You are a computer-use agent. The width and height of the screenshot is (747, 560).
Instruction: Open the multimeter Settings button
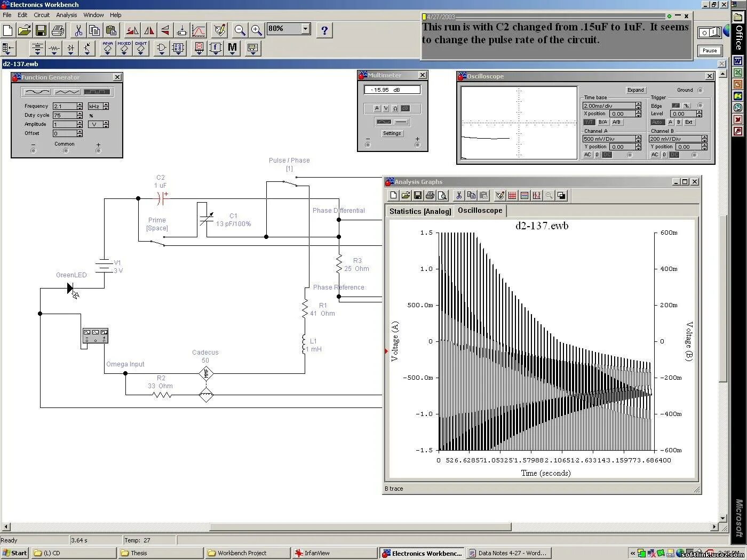coord(392,133)
